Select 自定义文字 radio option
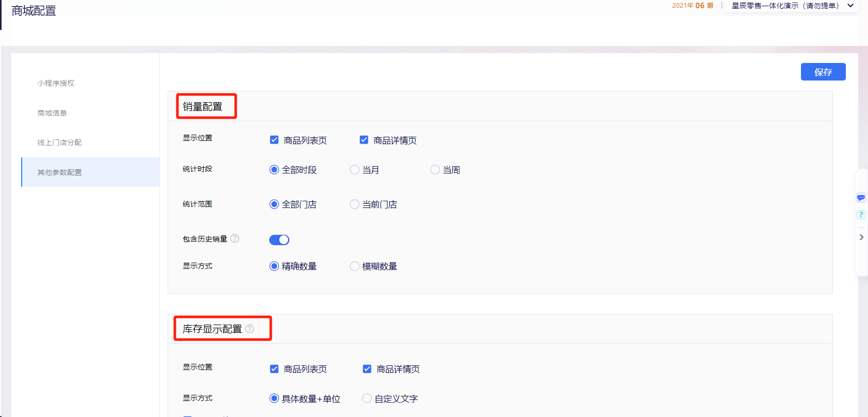The height and width of the screenshot is (417, 868). click(367, 398)
